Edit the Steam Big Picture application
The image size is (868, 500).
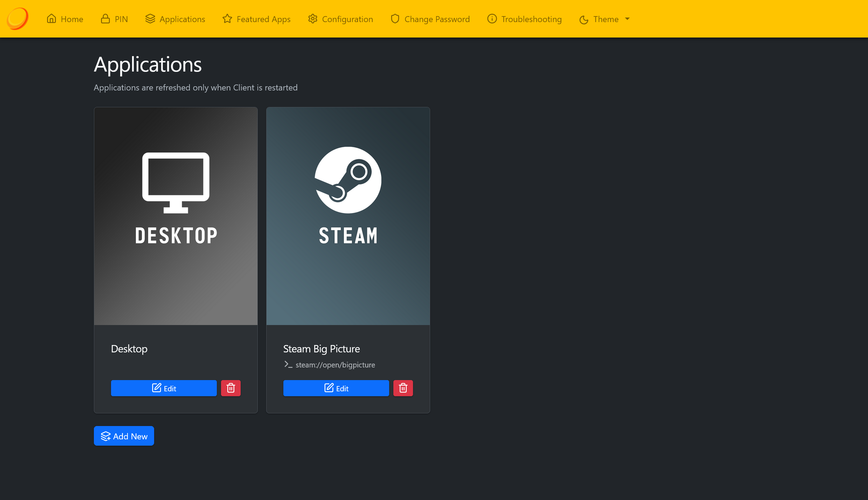coord(336,388)
